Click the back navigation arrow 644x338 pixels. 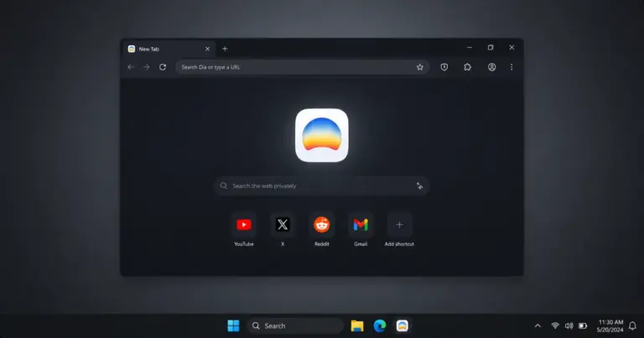pos(131,67)
